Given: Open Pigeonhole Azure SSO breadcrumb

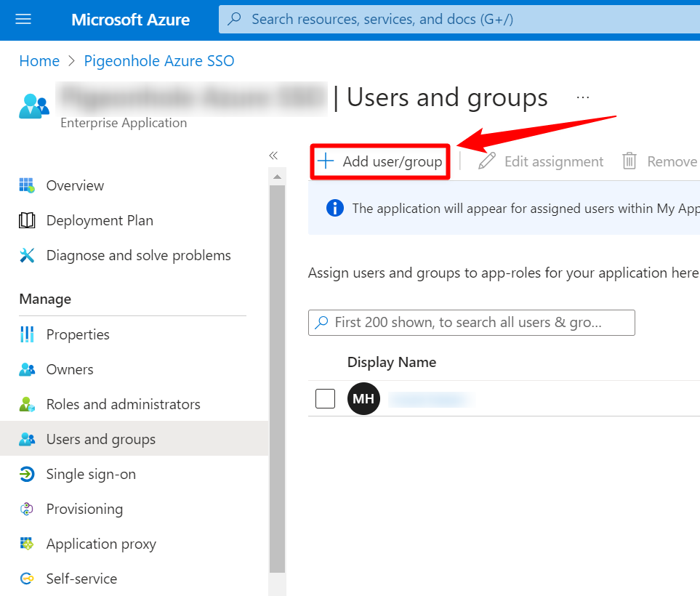Looking at the screenshot, I should [159, 61].
